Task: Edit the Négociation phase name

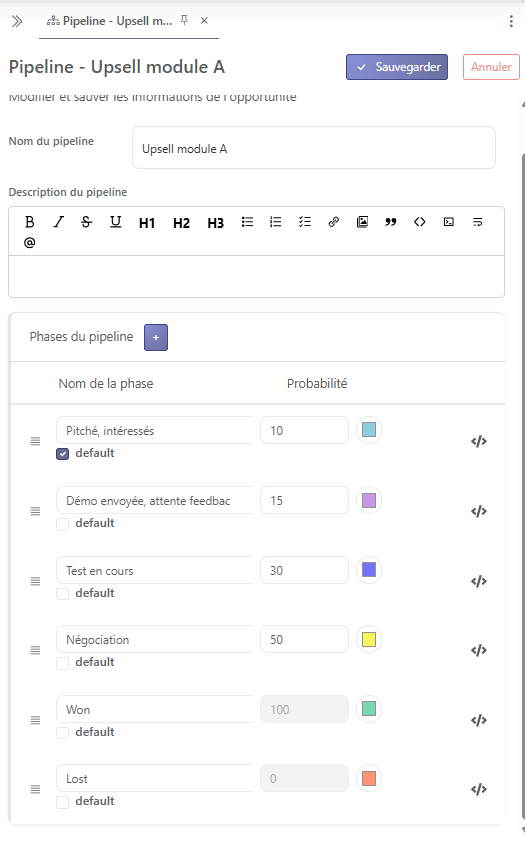Action: (x=154, y=639)
